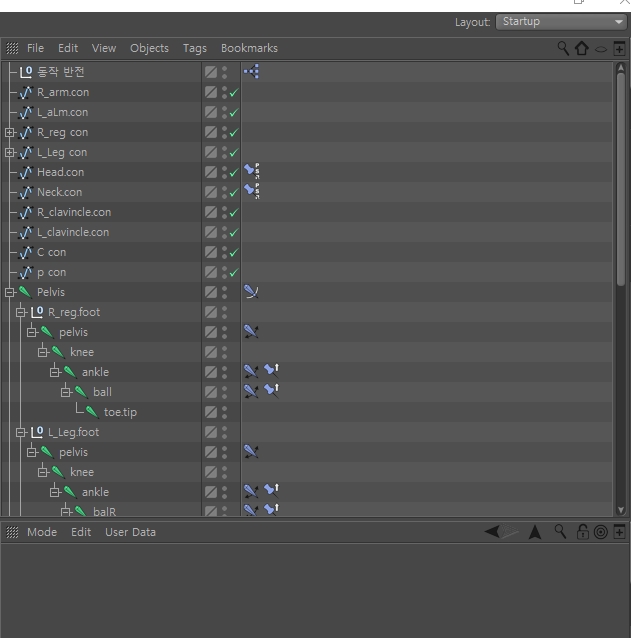This screenshot has width=631, height=638.
Task: Select the IK tag on Pelvis joint
Action: (x=251, y=292)
